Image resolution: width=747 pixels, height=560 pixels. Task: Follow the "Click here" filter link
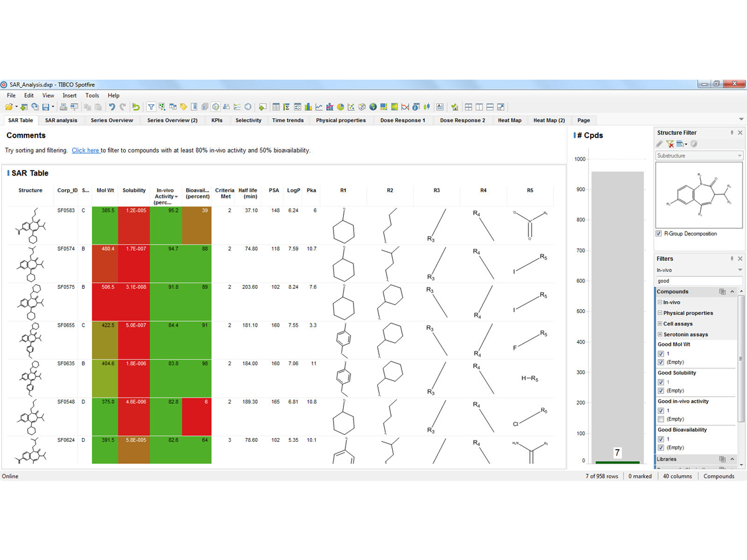85,150
